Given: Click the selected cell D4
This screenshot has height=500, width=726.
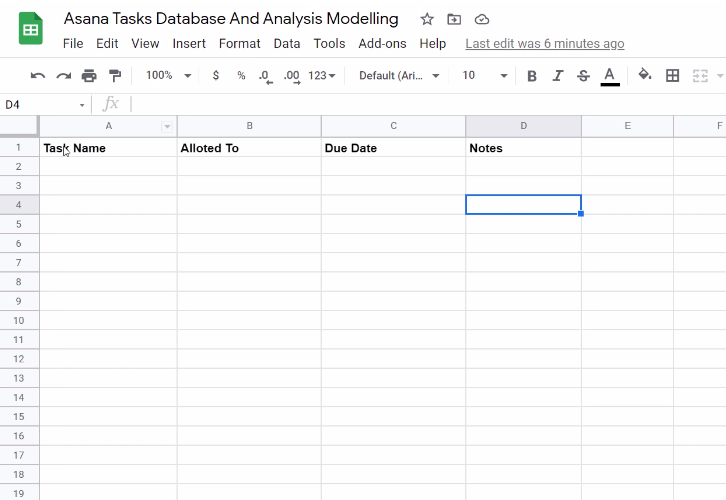Looking at the screenshot, I should tap(523, 205).
